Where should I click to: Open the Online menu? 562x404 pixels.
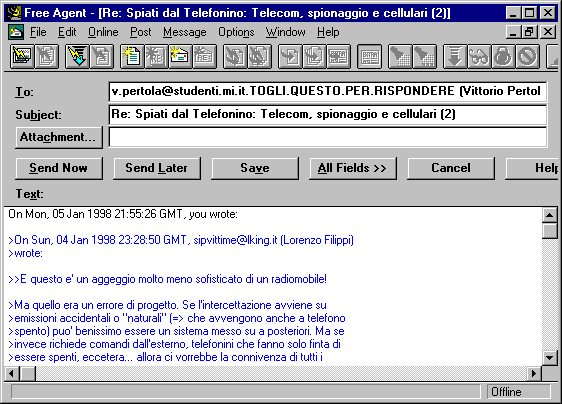click(x=103, y=32)
